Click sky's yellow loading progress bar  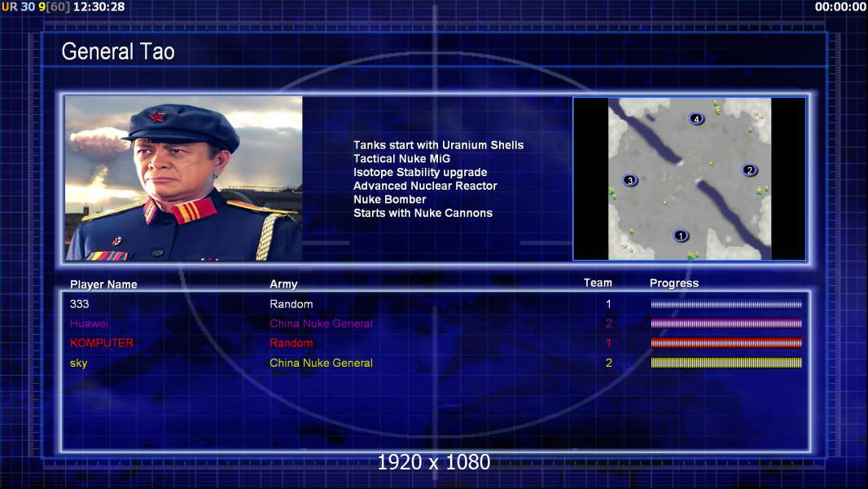tap(726, 363)
